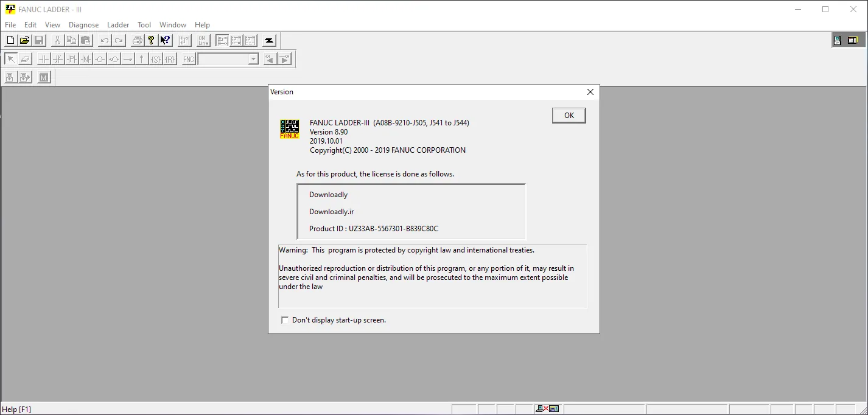Screen dimensions: 868x415
Task: Insert a normally open contact
Action: (44, 59)
